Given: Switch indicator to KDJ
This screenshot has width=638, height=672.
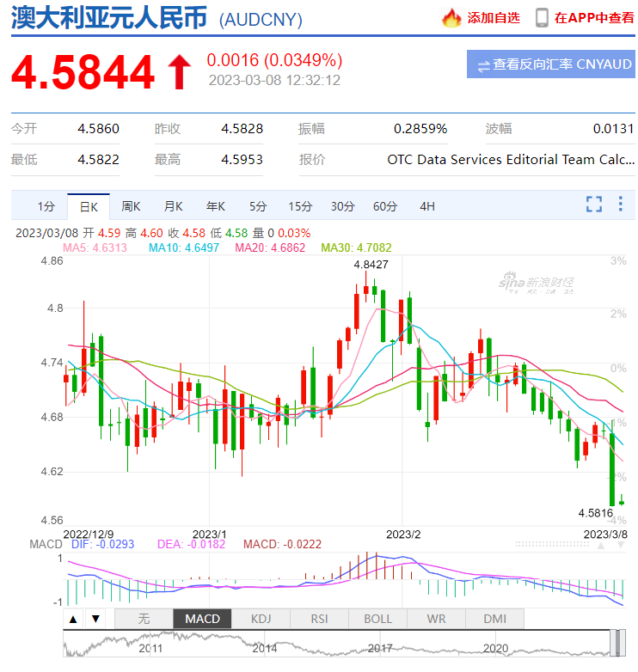Looking at the screenshot, I should pyautogui.click(x=261, y=619).
